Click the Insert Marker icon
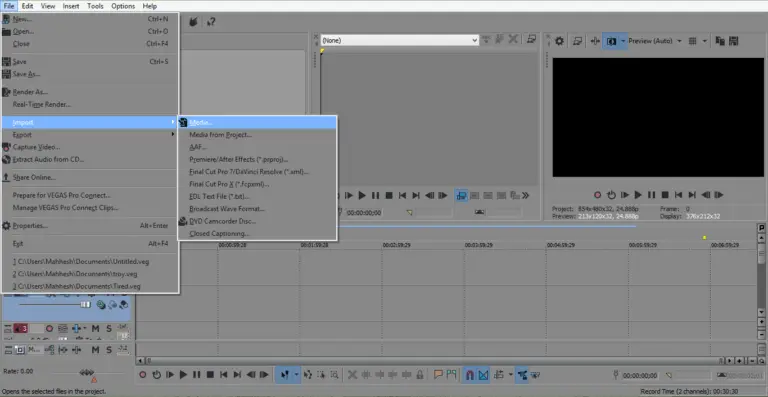Viewport: 768px width, 397px height. click(x=438, y=375)
